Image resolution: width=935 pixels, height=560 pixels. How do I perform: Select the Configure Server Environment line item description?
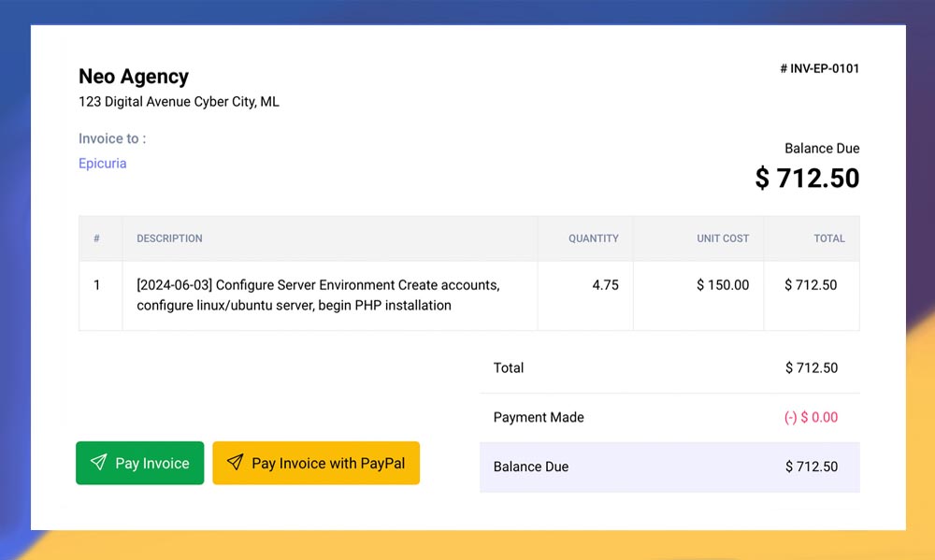pyautogui.click(x=318, y=295)
